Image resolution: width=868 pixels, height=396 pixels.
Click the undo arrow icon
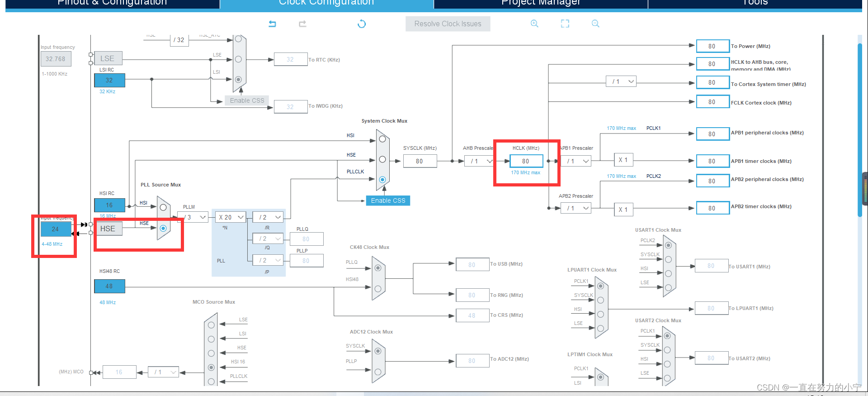(x=272, y=24)
